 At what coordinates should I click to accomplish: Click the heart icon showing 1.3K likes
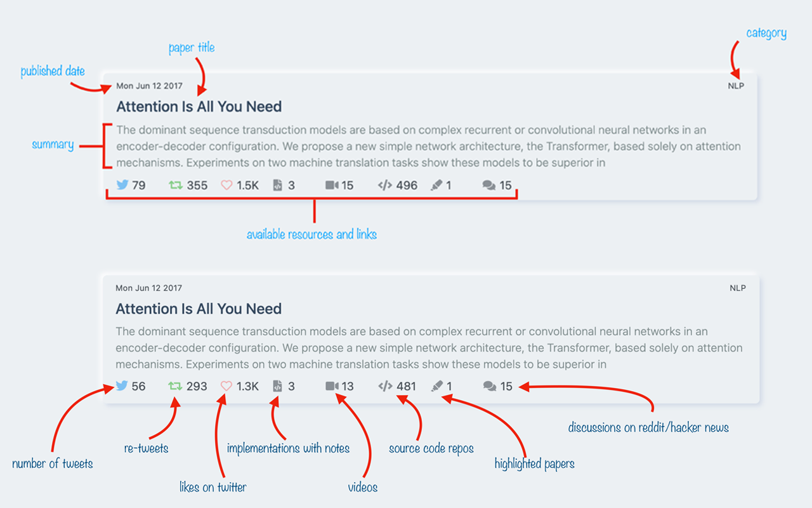pyautogui.click(x=226, y=385)
